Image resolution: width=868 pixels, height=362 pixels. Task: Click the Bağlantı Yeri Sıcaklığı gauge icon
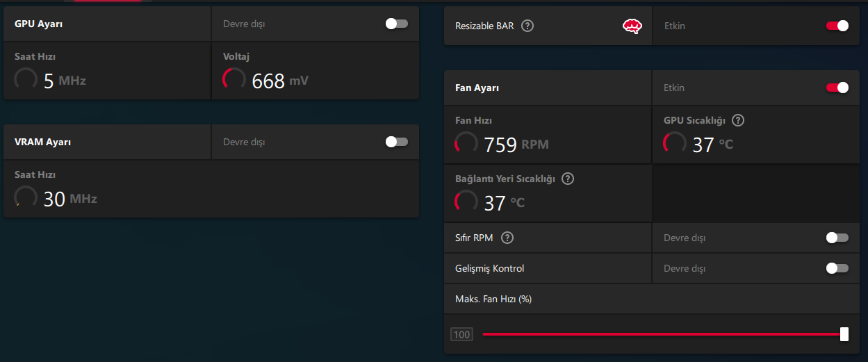(x=466, y=201)
